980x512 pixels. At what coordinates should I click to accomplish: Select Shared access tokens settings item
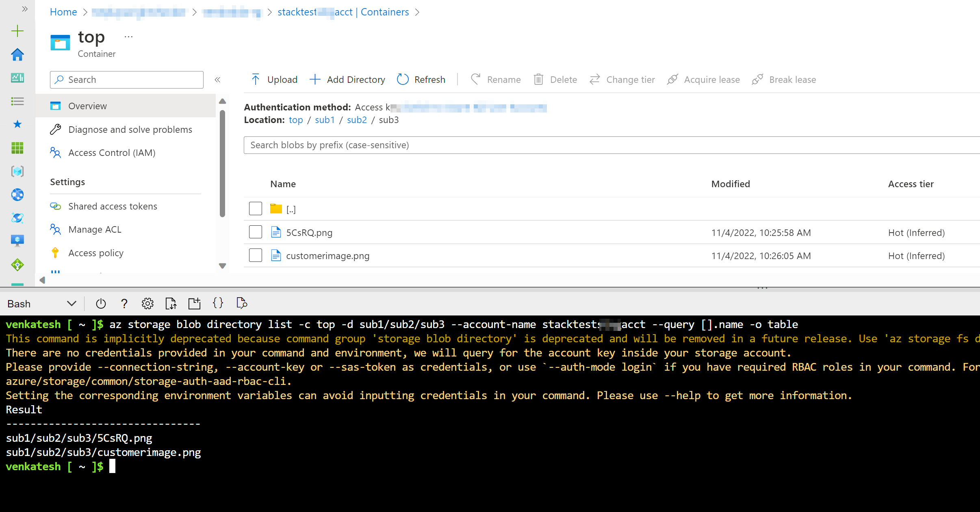112,206
